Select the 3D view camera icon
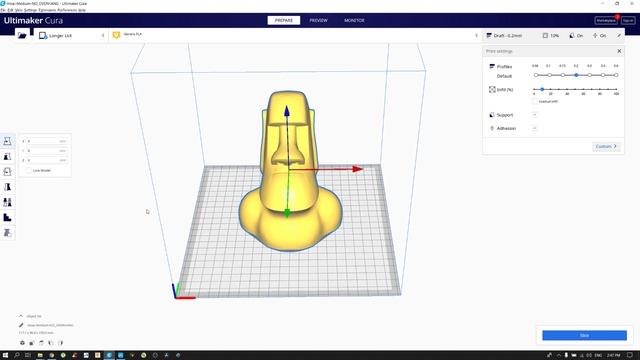Screen dimensions: 640x360 click(x=22, y=343)
